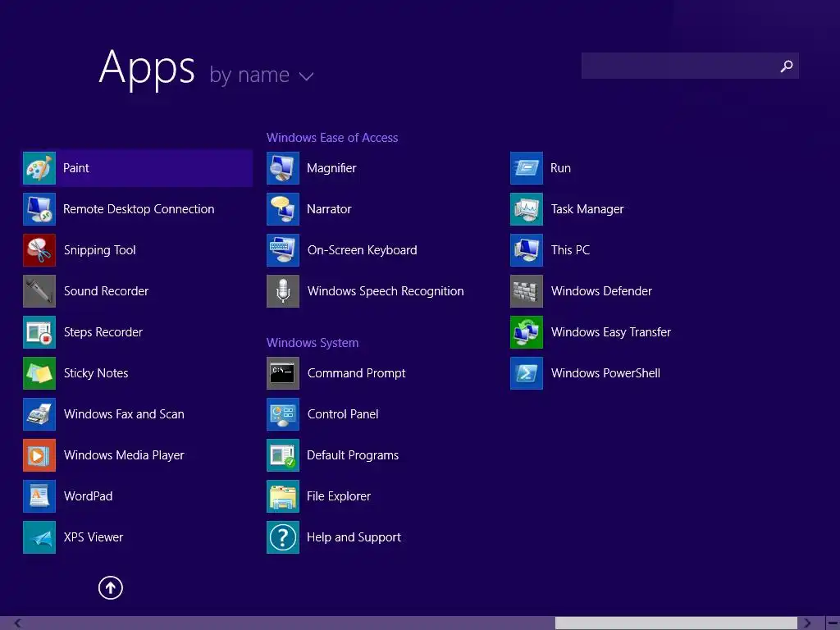Start Narrator icon
The image size is (840, 630).
pyautogui.click(x=283, y=209)
